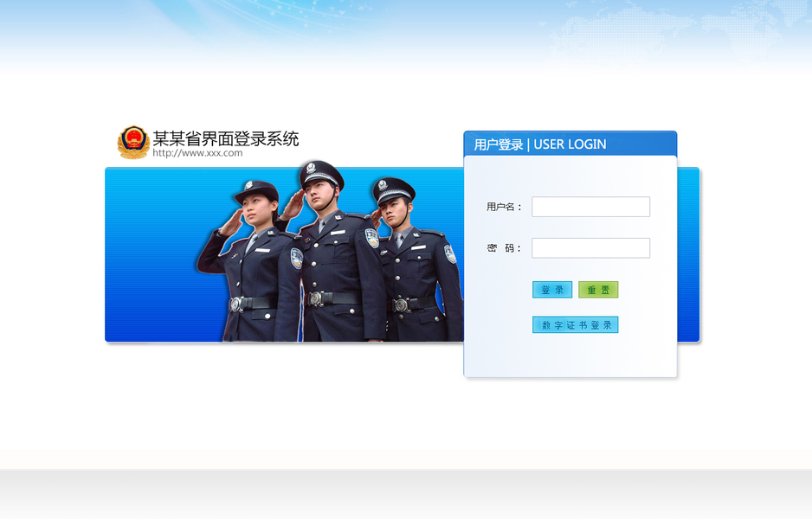Click the middle officer's silver belt buckle
Image resolution: width=812 pixels, height=519 pixels.
click(315, 298)
